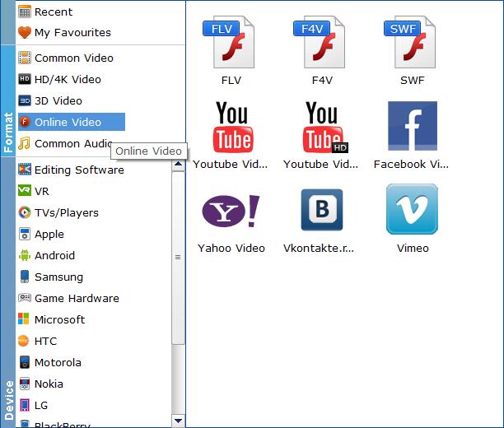The height and width of the screenshot is (428, 504).
Task: Select the Yahoo Video preset icon
Action: pos(231,211)
